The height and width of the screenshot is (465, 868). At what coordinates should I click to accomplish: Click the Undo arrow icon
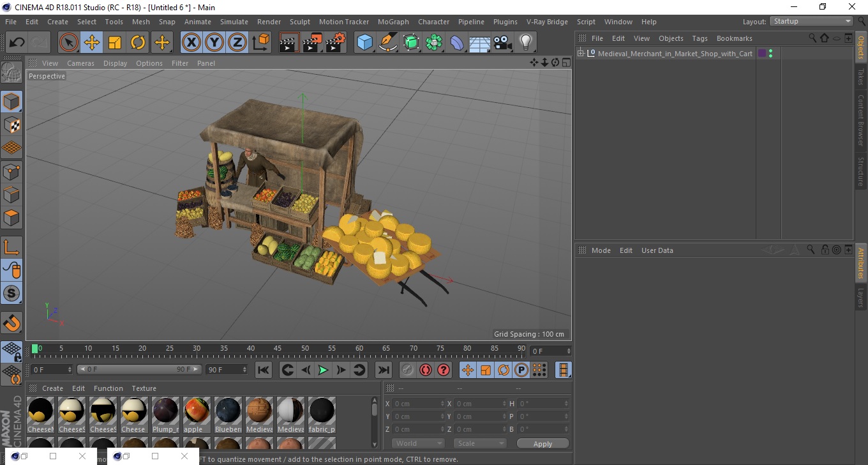17,43
